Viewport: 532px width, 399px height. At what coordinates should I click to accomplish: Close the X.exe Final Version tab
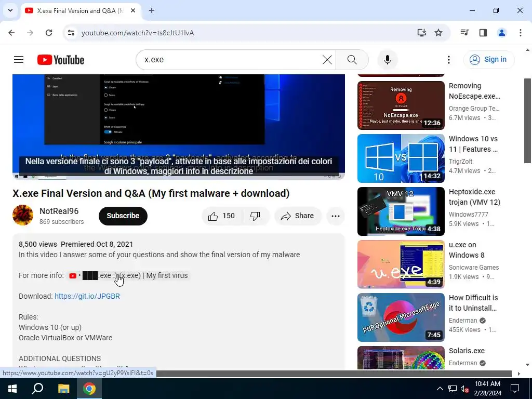[133, 10]
